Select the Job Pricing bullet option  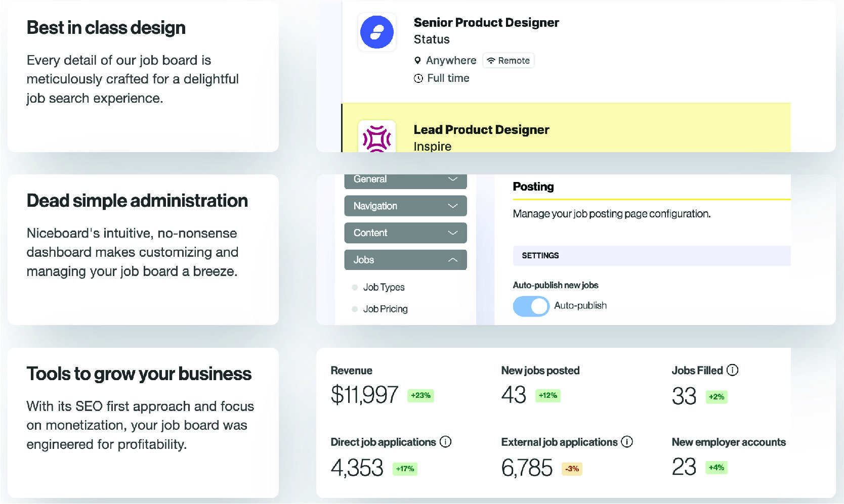355,308
